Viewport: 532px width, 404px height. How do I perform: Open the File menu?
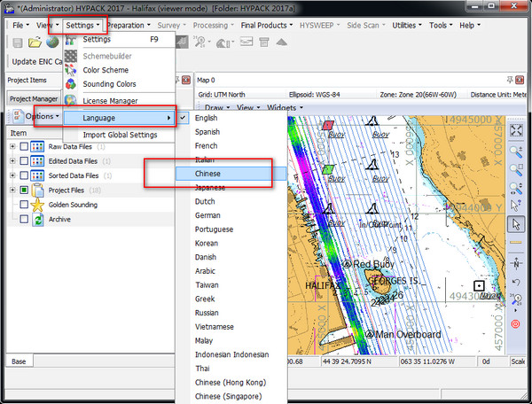(x=20, y=26)
